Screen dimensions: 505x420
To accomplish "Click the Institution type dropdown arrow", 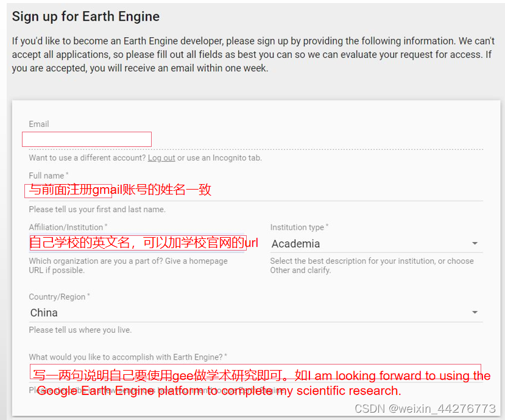I will (x=475, y=243).
